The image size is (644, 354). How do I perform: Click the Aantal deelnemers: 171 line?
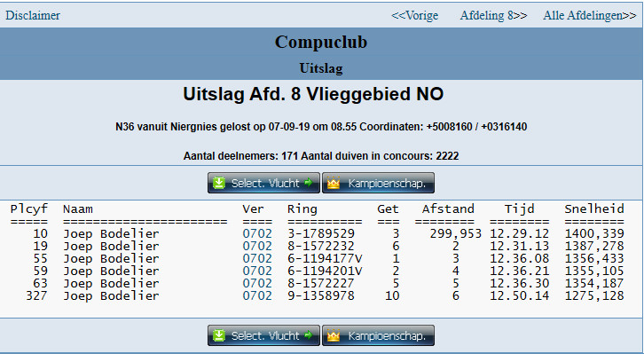pyautogui.click(x=321, y=156)
